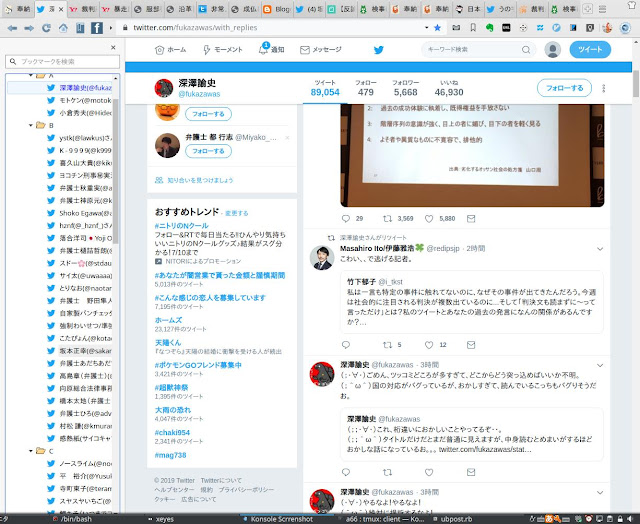Like the Masahiro Ito tweet with 12 likes
640x524 pixels.
click(429, 345)
